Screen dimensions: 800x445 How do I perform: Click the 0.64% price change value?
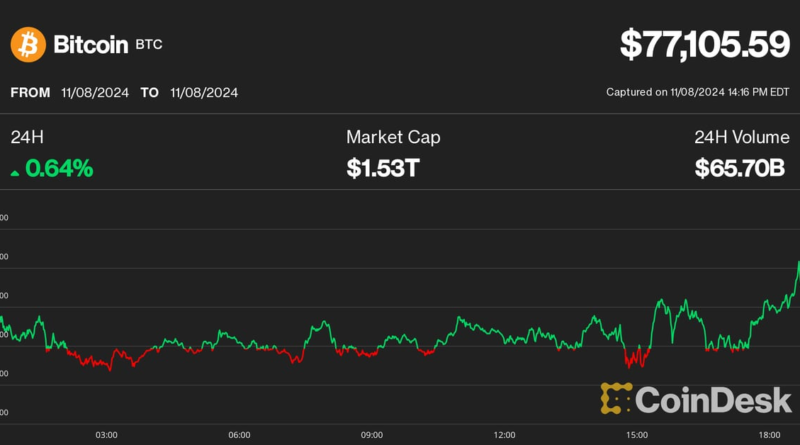point(59,169)
